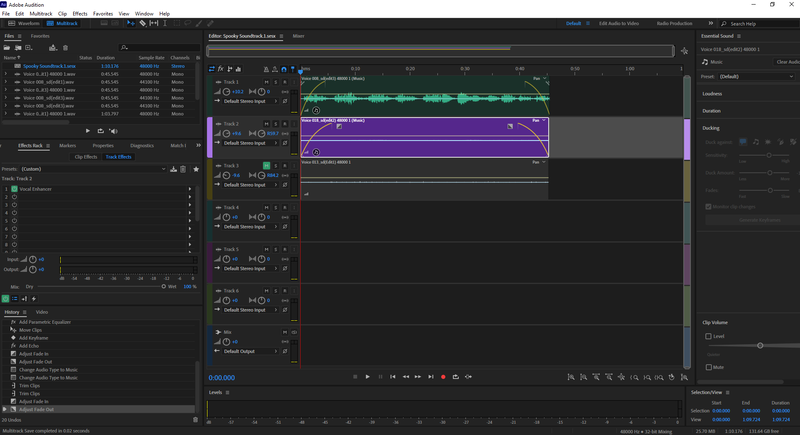Delete selected file with the Files panel trash icon

[x=66, y=47]
